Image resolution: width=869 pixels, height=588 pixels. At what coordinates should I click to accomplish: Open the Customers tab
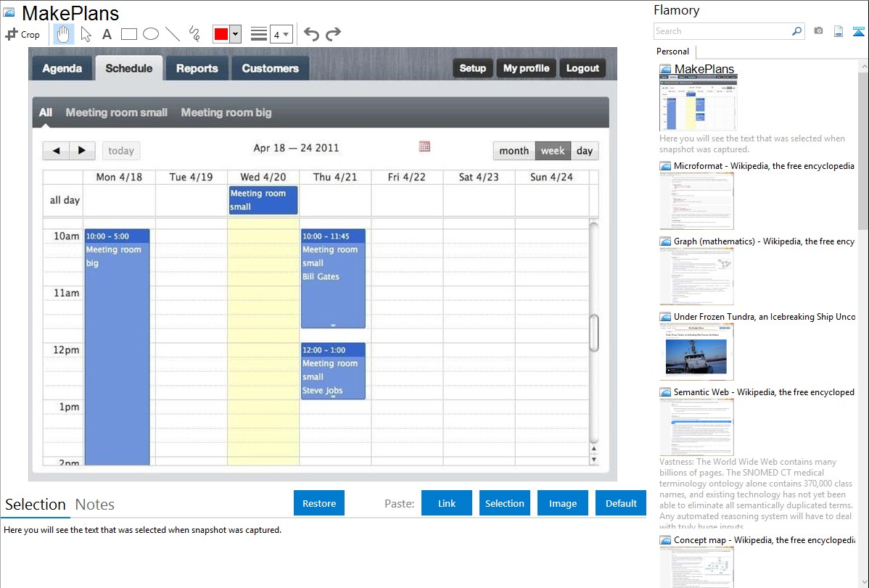point(270,68)
